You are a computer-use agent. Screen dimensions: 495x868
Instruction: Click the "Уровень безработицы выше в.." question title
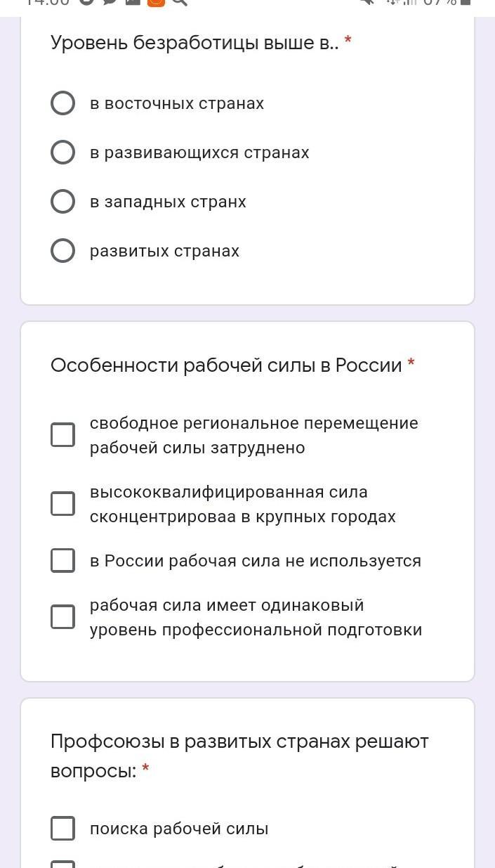[194, 43]
